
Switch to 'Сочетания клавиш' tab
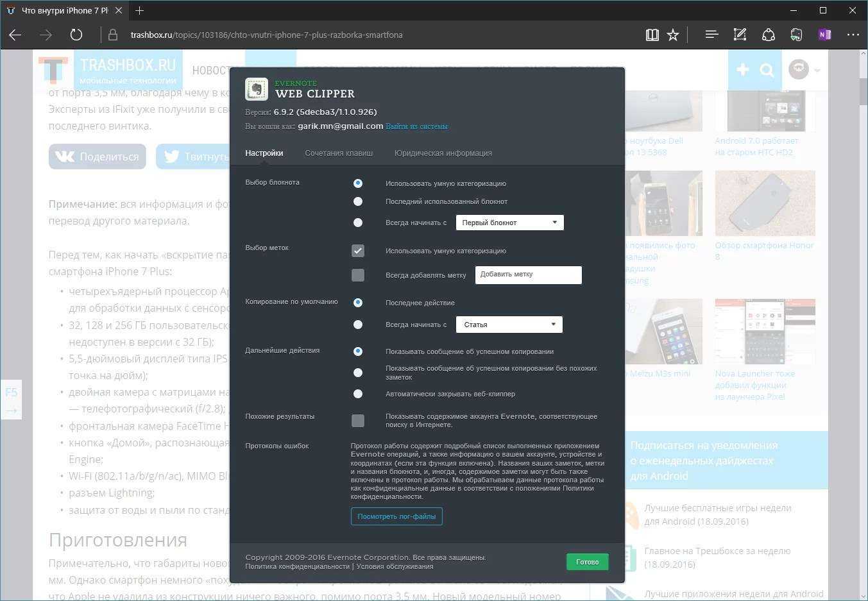[339, 153]
